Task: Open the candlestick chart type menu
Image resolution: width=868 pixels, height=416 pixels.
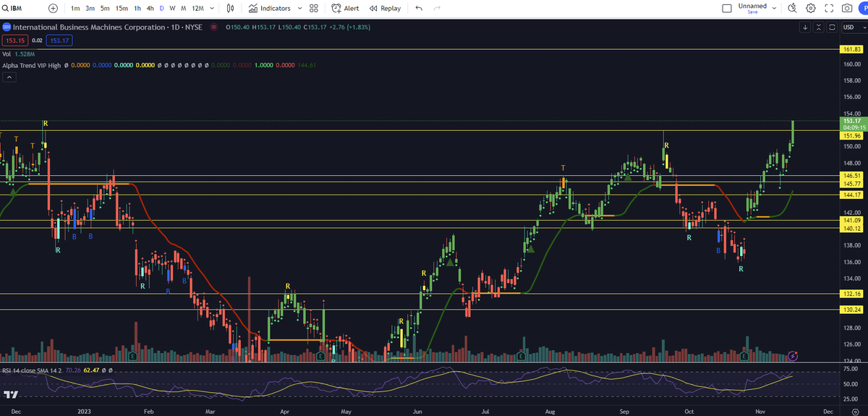Action: tap(230, 9)
